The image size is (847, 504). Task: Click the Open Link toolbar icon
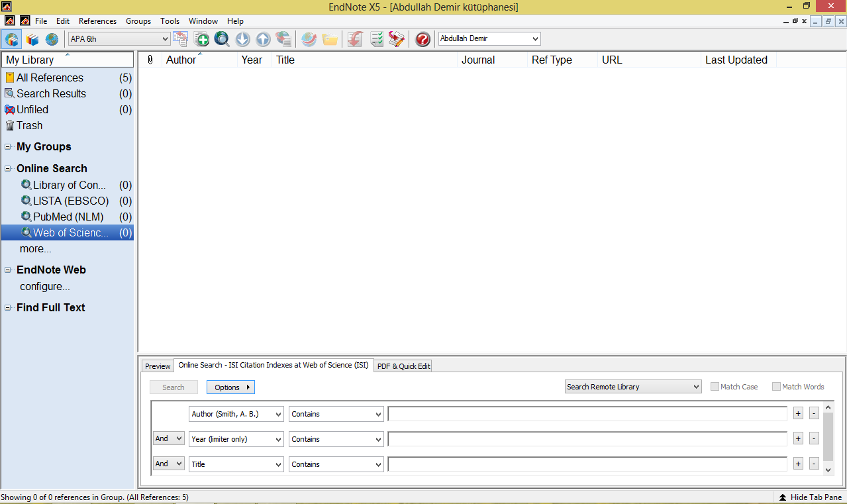click(x=309, y=39)
